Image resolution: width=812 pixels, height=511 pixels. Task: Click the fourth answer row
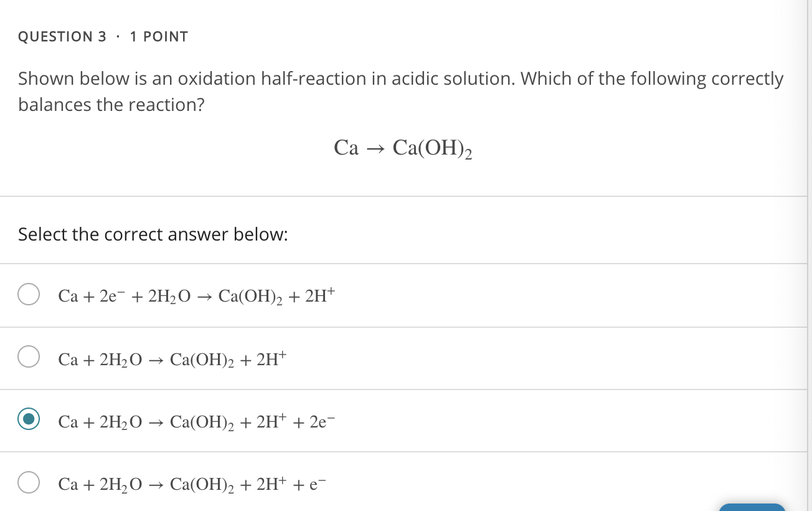click(192, 482)
